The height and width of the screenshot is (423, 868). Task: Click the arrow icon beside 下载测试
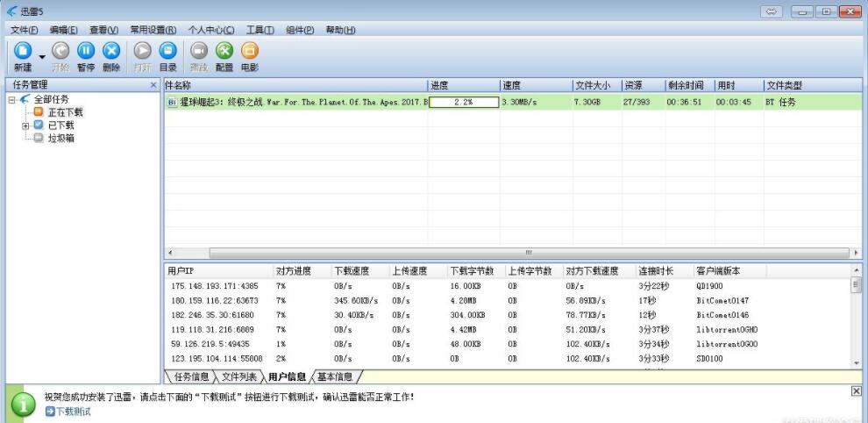pos(50,412)
